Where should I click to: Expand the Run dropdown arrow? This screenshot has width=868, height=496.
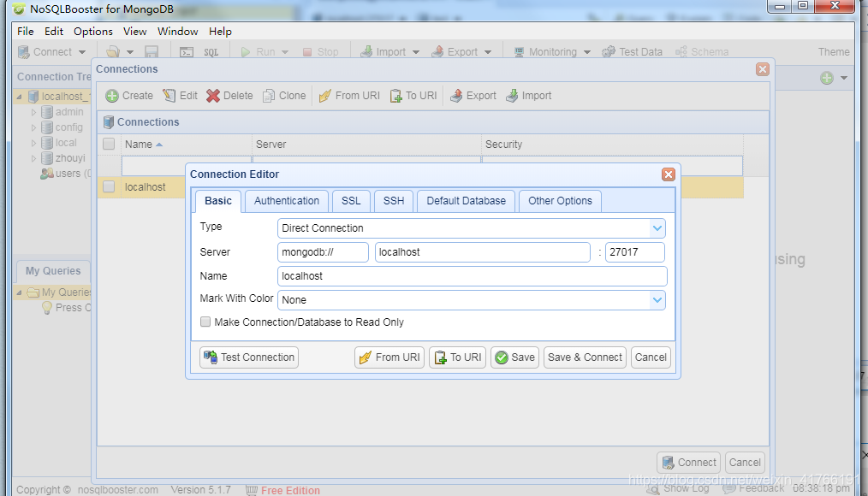click(x=285, y=52)
